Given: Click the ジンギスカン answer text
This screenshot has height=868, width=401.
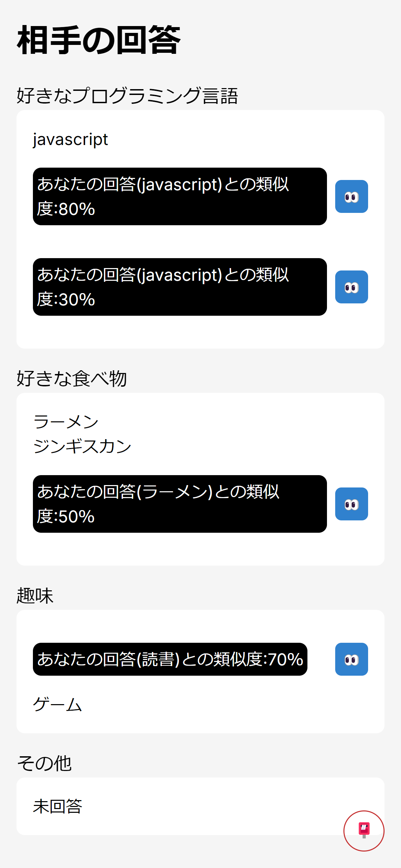Looking at the screenshot, I should point(82,447).
